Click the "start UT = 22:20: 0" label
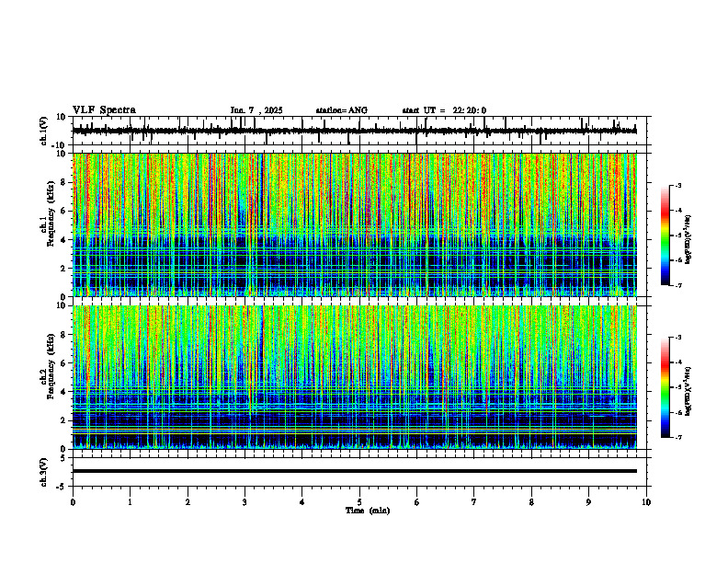 [x=444, y=110]
